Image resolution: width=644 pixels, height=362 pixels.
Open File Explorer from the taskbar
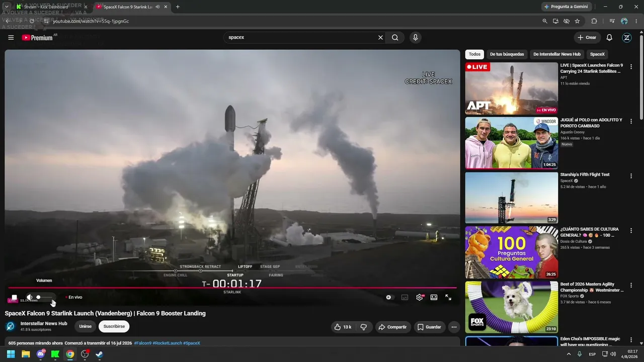26,354
